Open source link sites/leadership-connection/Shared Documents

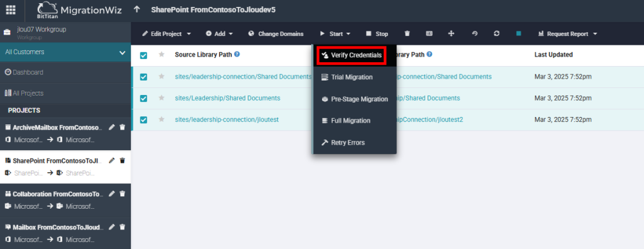click(243, 77)
